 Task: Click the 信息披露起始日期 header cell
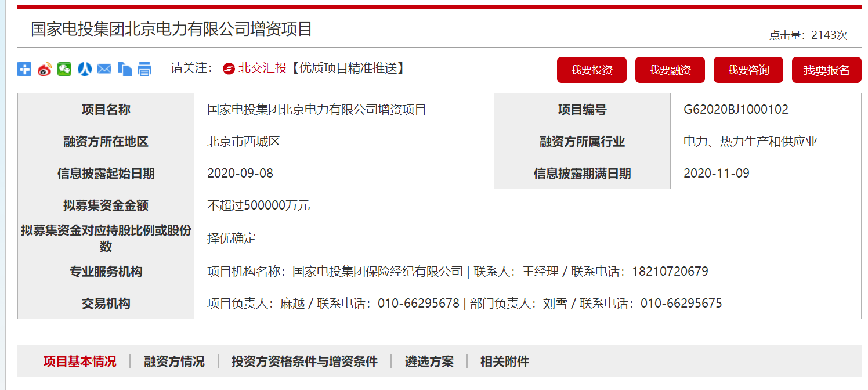(x=106, y=173)
